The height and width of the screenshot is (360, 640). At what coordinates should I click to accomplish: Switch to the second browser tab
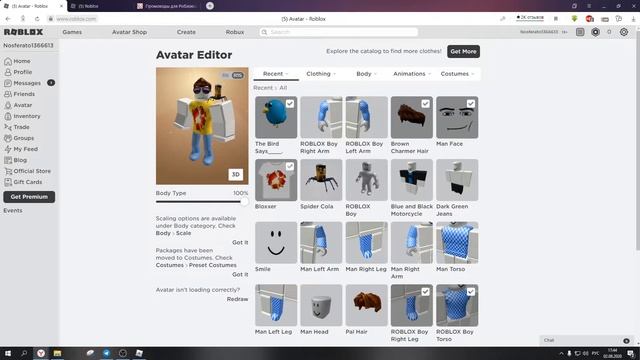(100, 6)
